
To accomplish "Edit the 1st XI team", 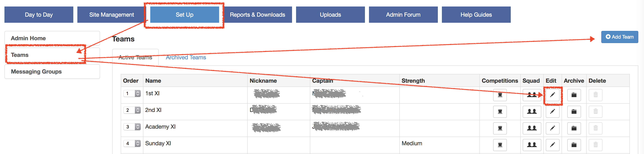I will click(552, 95).
